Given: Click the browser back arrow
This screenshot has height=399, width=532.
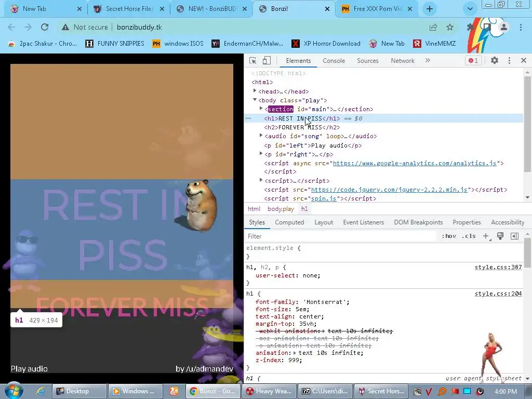Looking at the screenshot, I should (x=11, y=27).
